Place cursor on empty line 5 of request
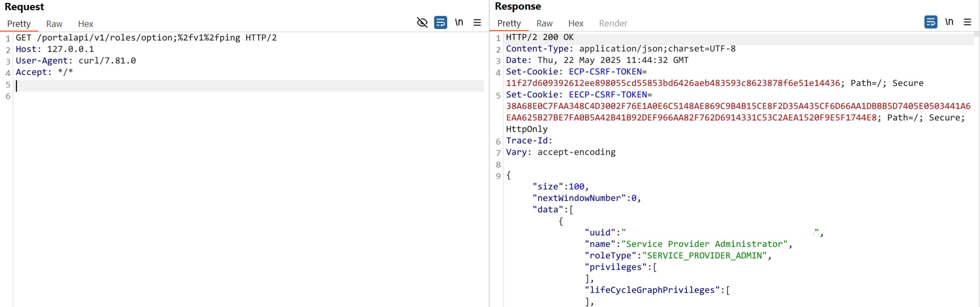 click(249, 86)
